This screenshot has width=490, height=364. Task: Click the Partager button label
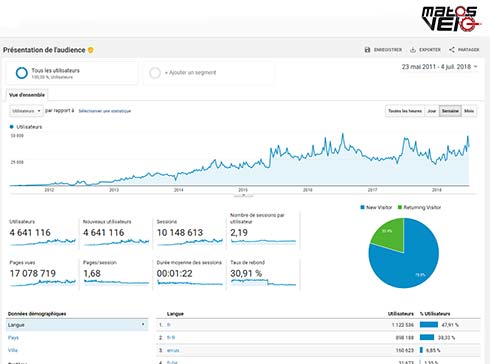(x=468, y=50)
